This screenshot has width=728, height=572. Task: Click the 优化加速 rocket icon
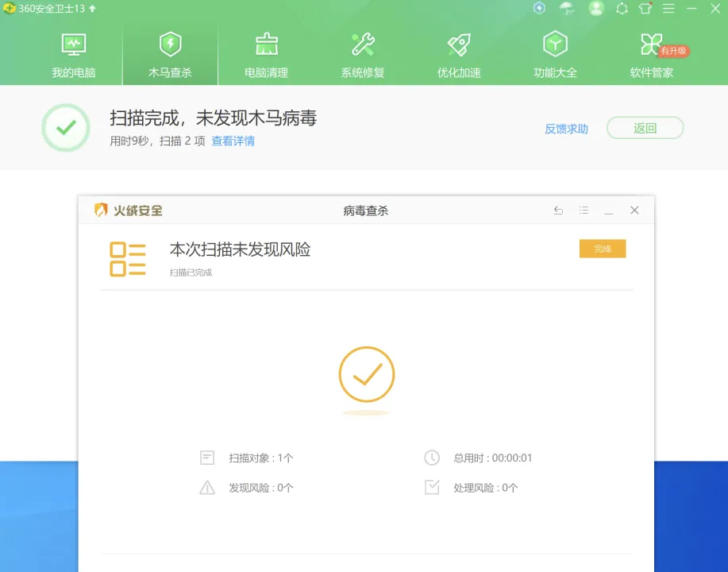pos(459,55)
